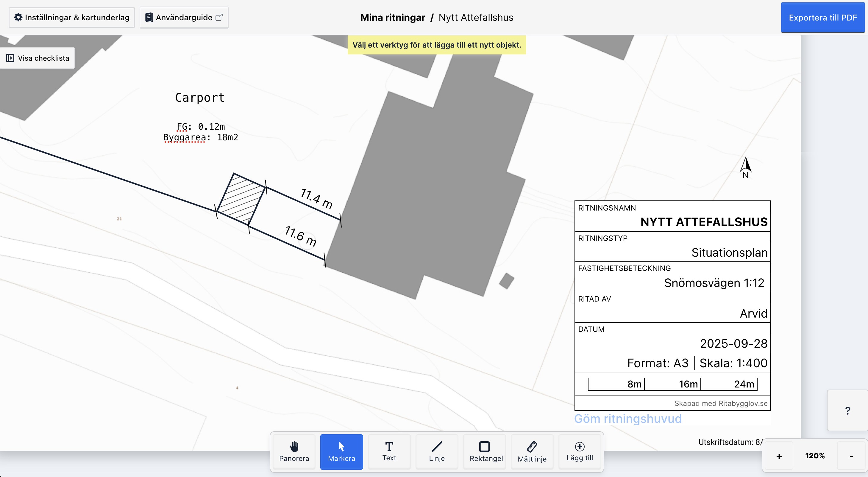Open the question mark help button
The height and width of the screenshot is (477, 868).
[847, 410]
